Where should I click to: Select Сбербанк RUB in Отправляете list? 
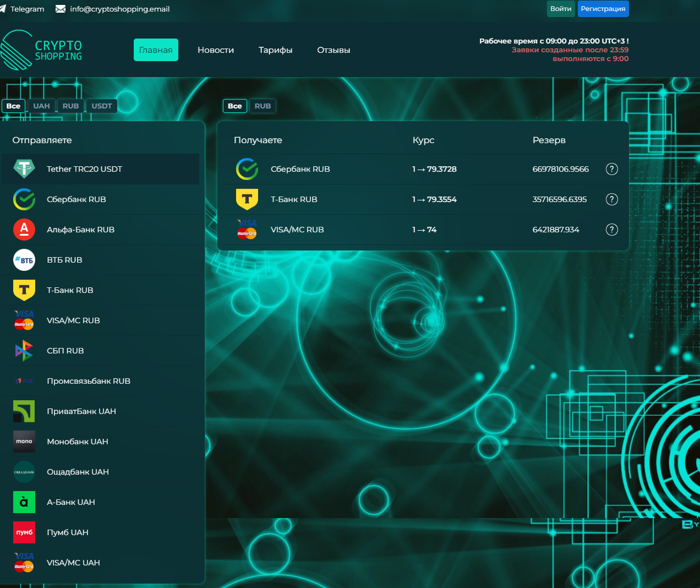coord(76,199)
